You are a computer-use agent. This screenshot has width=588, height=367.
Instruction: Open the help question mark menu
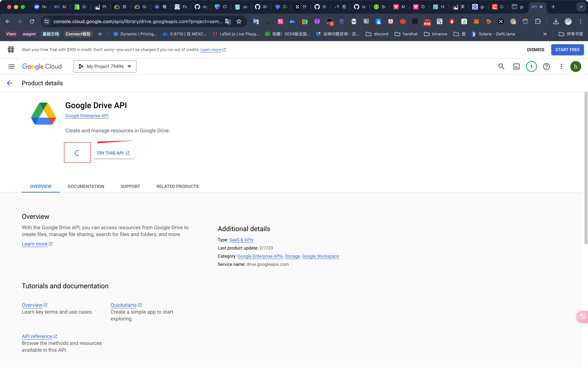(x=546, y=66)
